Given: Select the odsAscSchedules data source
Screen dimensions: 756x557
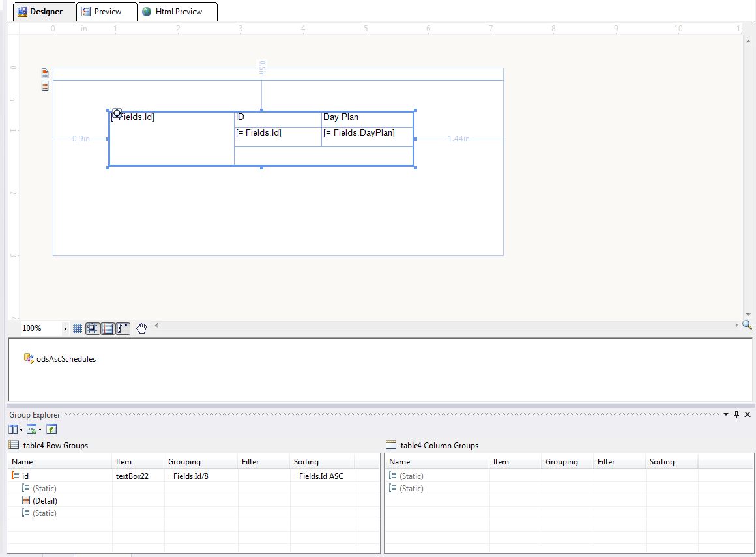Looking at the screenshot, I should click(60, 358).
